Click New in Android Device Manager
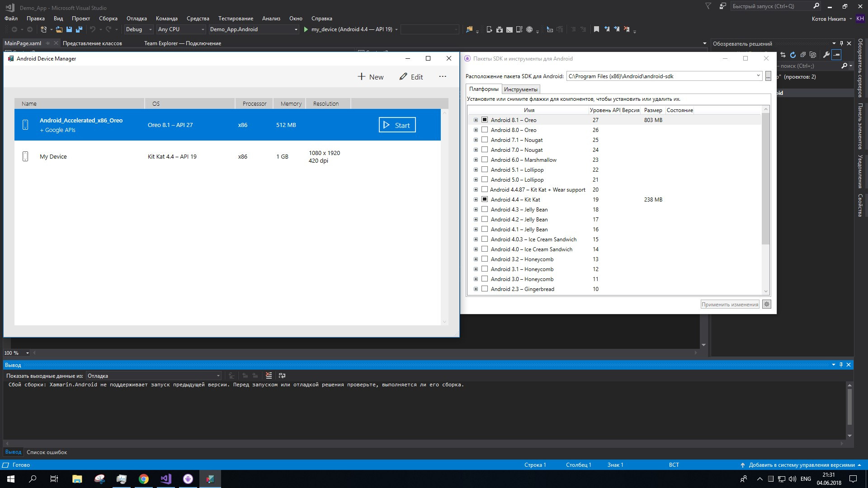Image resolution: width=868 pixels, height=488 pixels. coord(371,77)
